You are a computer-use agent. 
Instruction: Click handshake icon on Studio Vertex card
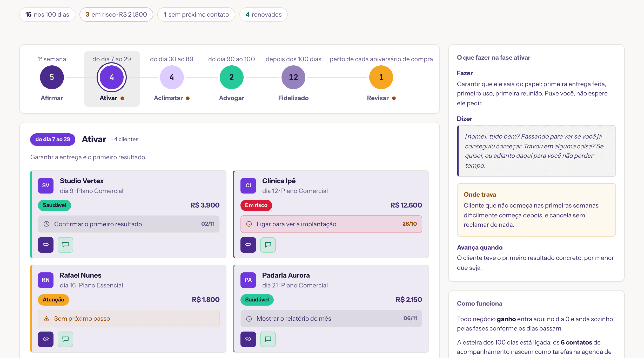tap(46, 245)
